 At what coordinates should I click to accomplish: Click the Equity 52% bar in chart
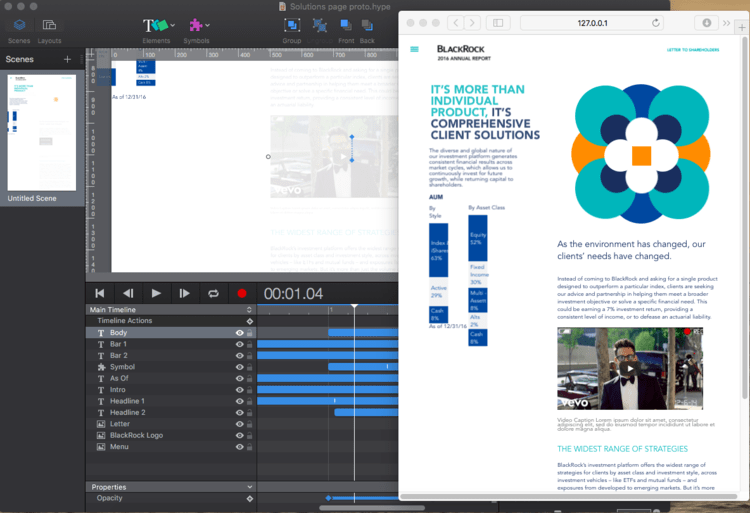tap(477, 238)
